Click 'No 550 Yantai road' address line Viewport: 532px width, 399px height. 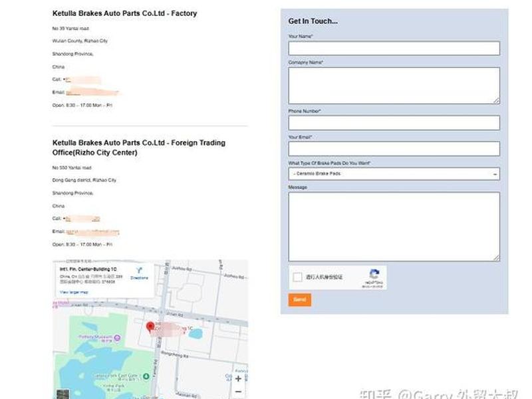(72, 168)
